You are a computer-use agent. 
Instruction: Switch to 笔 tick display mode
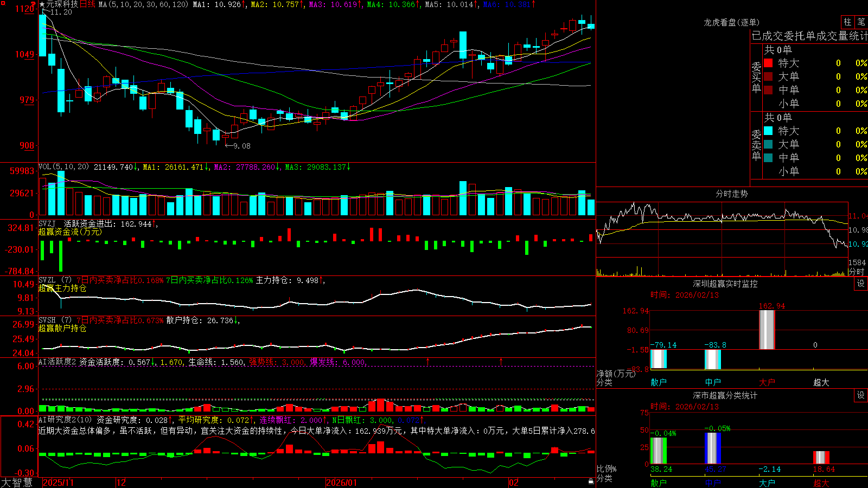861,22
